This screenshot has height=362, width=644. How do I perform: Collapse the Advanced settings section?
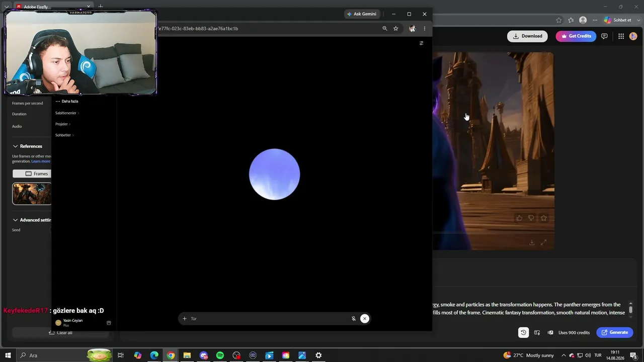(32, 220)
